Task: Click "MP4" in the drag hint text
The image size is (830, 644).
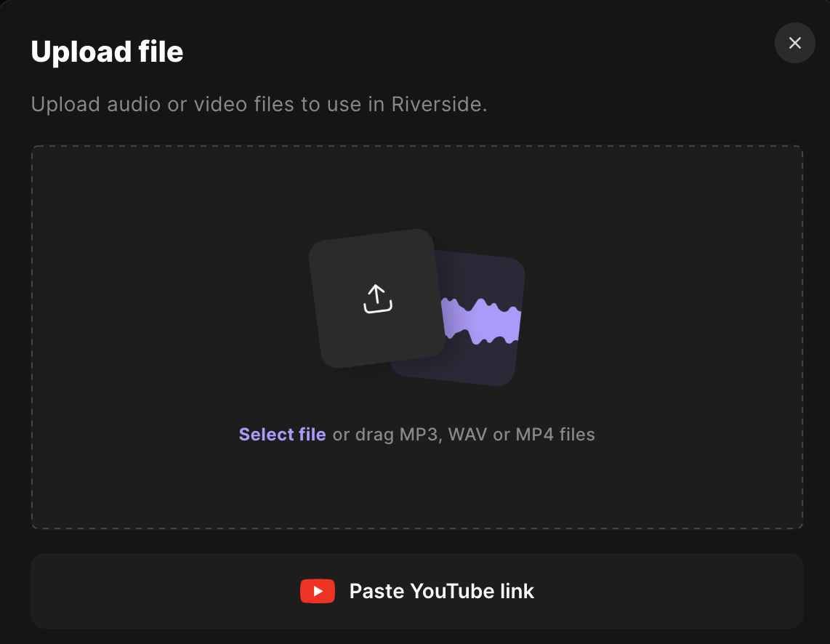Action: pos(535,435)
